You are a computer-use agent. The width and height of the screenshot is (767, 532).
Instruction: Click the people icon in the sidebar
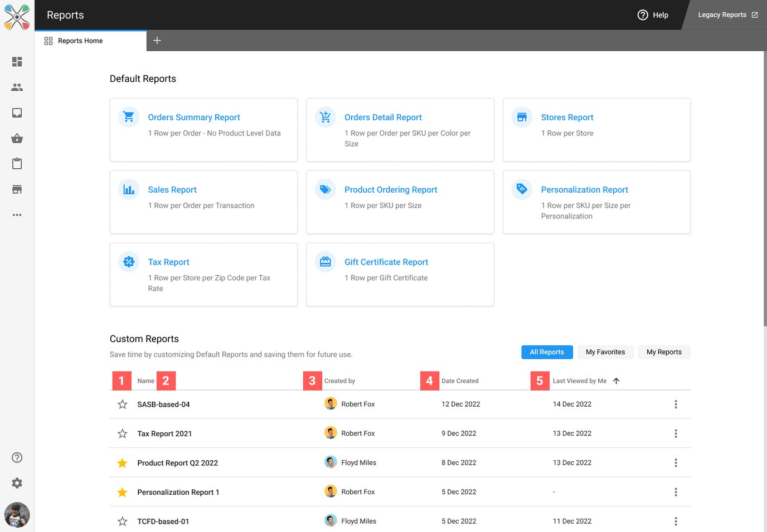tap(17, 87)
